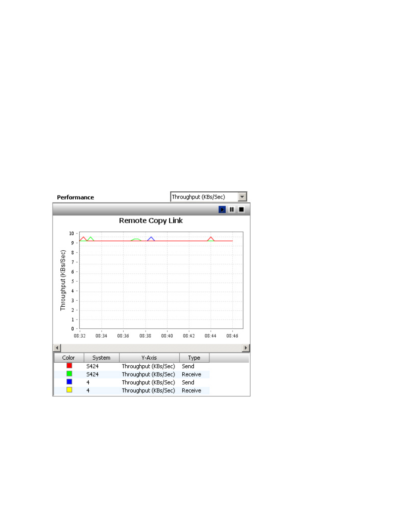411x532 pixels.
Task: Click the Send type cell of S424 row
Action: 188,367
